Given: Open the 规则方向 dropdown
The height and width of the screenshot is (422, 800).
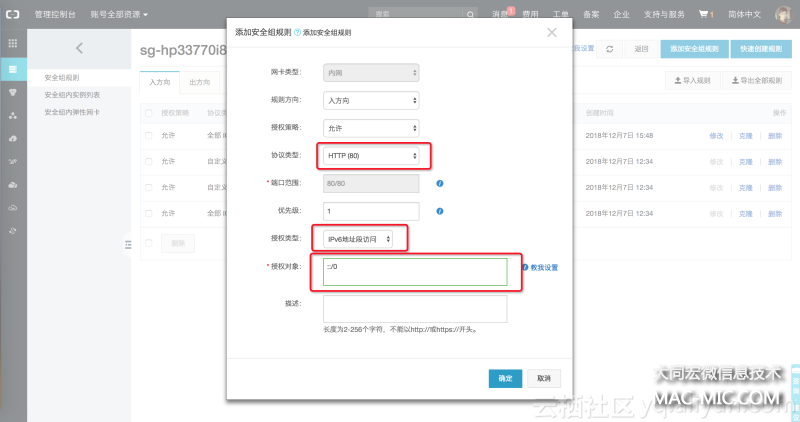Looking at the screenshot, I should [x=371, y=100].
